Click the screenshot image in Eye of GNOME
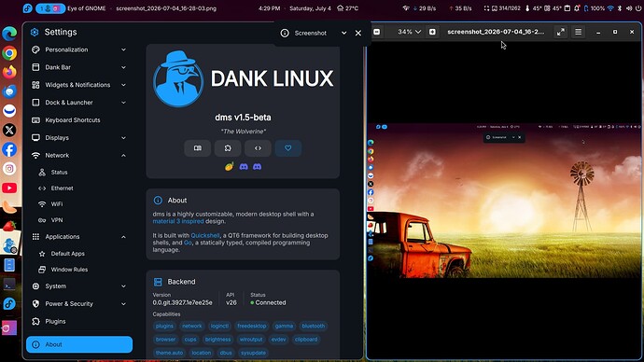 504,201
